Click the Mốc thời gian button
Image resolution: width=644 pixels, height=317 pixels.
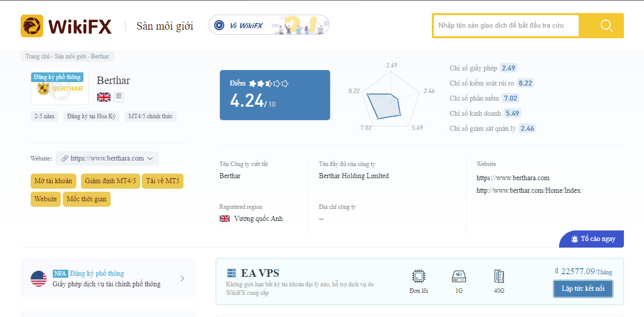tap(86, 199)
